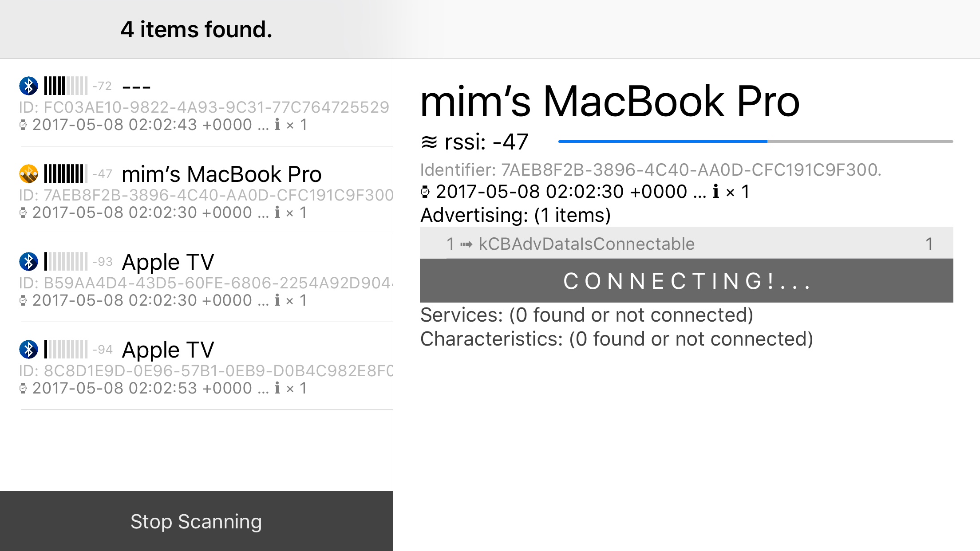Click the rssi signal level bar
Screen dimensions: 980x551
click(x=755, y=142)
